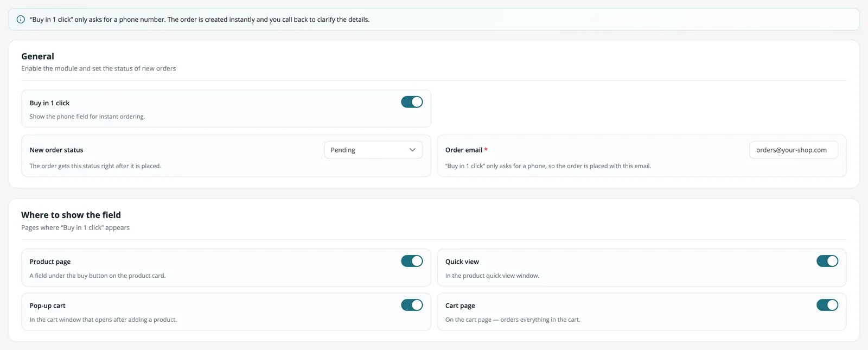Image resolution: width=868 pixels, height=350 pixels.
Task: Turn off the Product page toggle
Action: pyautogui.click(x=412, y=261)
